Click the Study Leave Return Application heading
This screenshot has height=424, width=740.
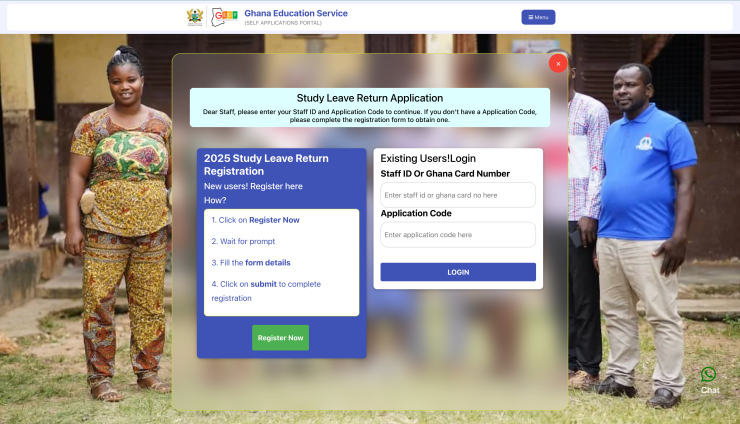click(x=370, y=98)
